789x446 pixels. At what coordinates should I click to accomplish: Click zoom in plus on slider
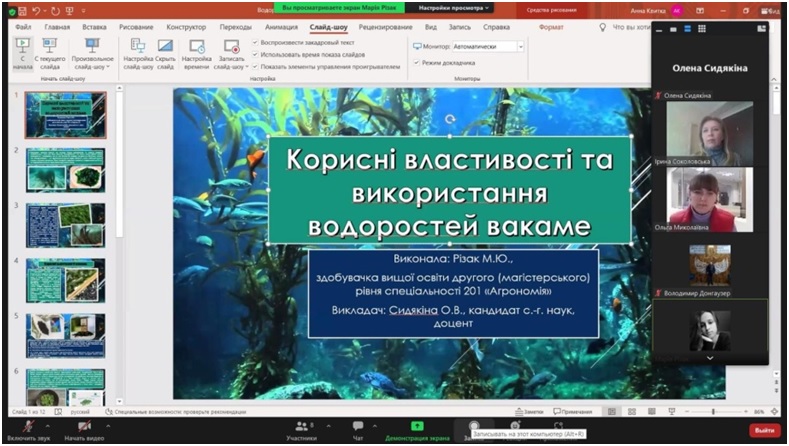[x=746, y=412]
